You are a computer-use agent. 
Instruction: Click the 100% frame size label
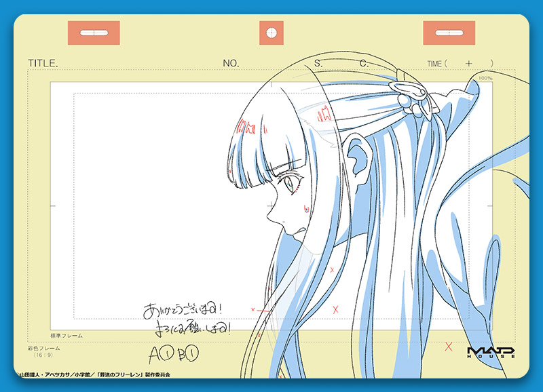click(485, 78)
